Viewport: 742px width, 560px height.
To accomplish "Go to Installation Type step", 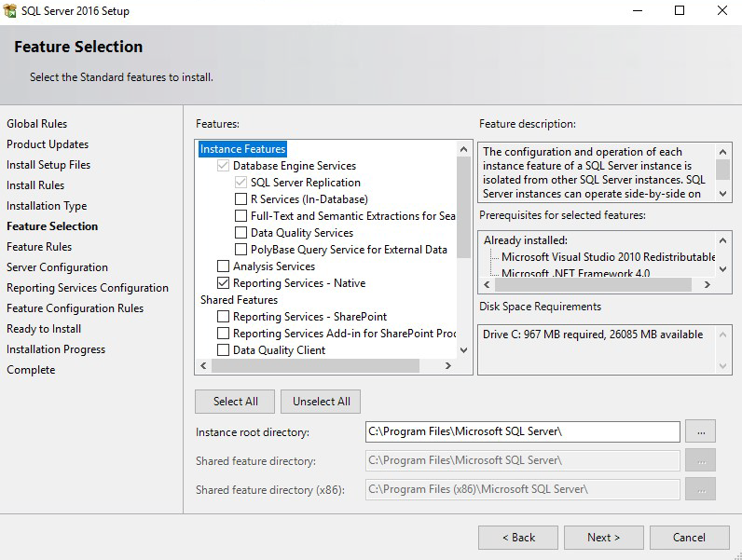I will (47, 206).
